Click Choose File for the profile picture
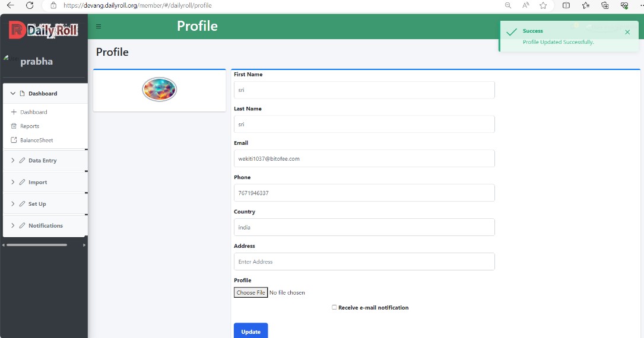 [251, 292]
